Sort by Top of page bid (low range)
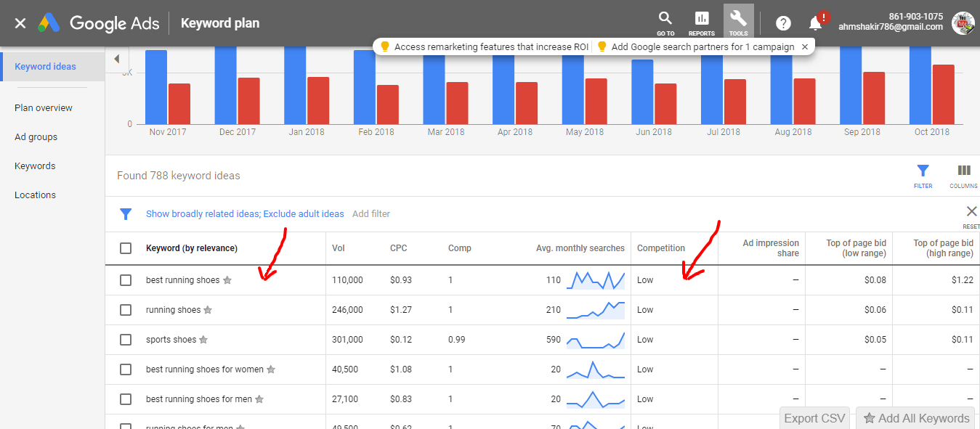980x429 pixels. (x=857, y=248)
